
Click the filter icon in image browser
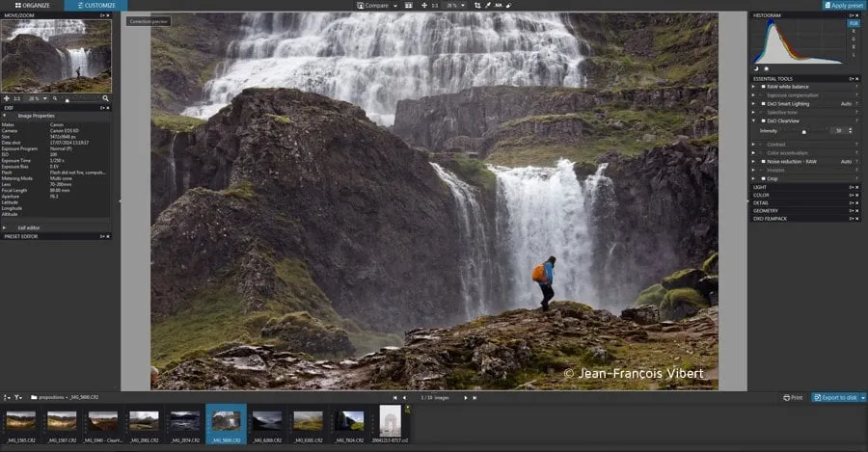pyautogui.click(x=17, y=397)
